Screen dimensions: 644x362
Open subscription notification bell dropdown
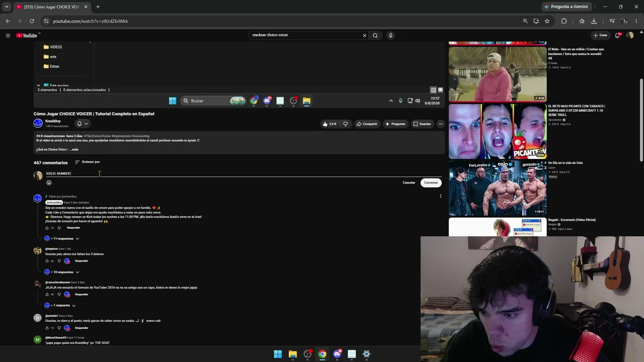click(x=82, y=124)
